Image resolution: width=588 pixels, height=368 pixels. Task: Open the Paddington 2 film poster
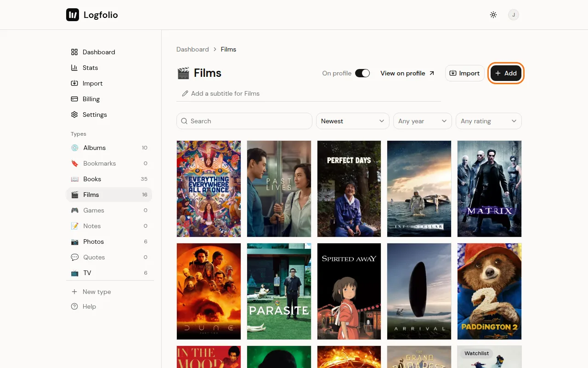(489, 291)
